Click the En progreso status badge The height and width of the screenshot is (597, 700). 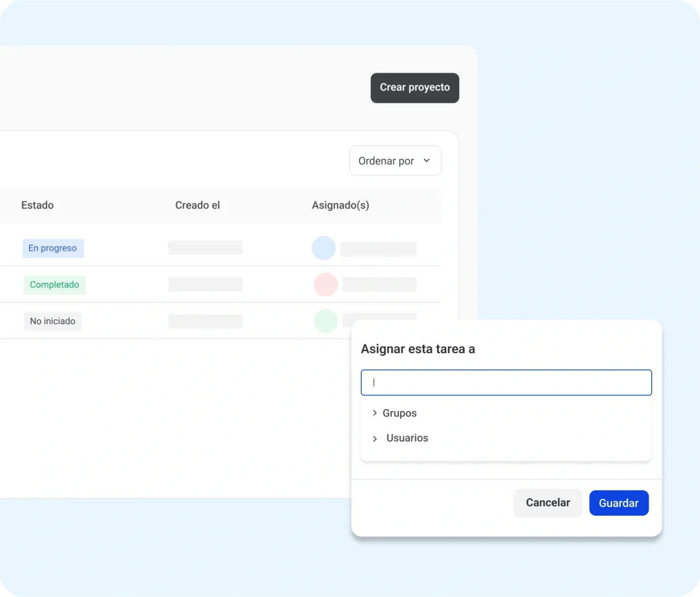(53, 248)
